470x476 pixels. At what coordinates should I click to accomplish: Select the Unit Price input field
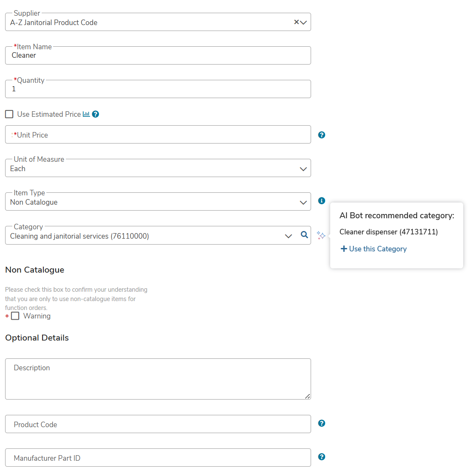click(x=158, y=135)
